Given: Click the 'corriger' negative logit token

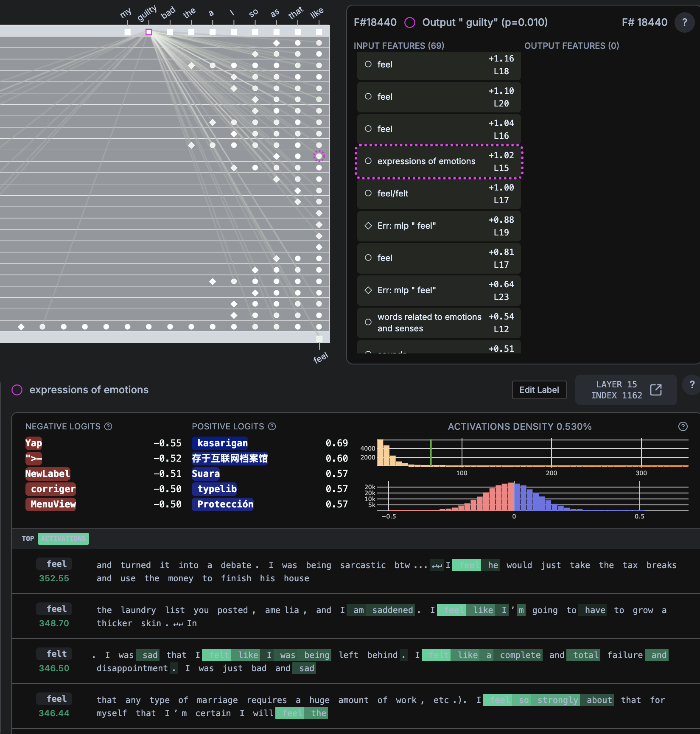Looking at the screenshot, I should [51, 489].
